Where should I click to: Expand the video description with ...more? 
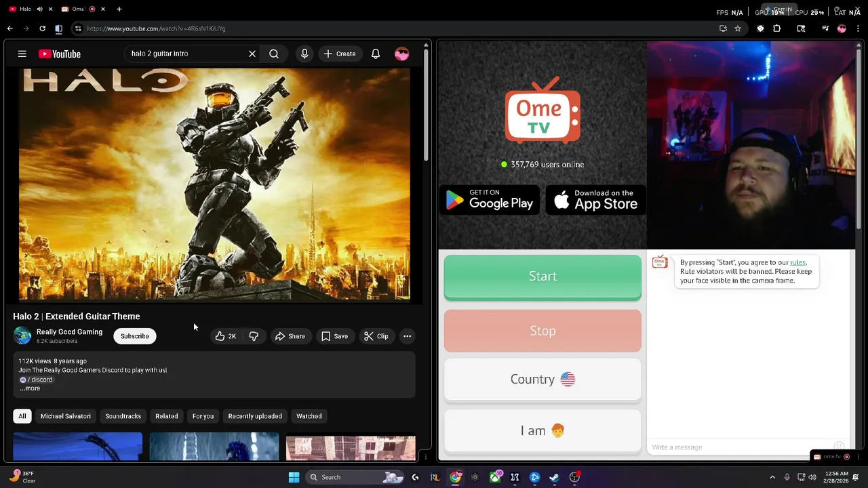pos(29,388)
